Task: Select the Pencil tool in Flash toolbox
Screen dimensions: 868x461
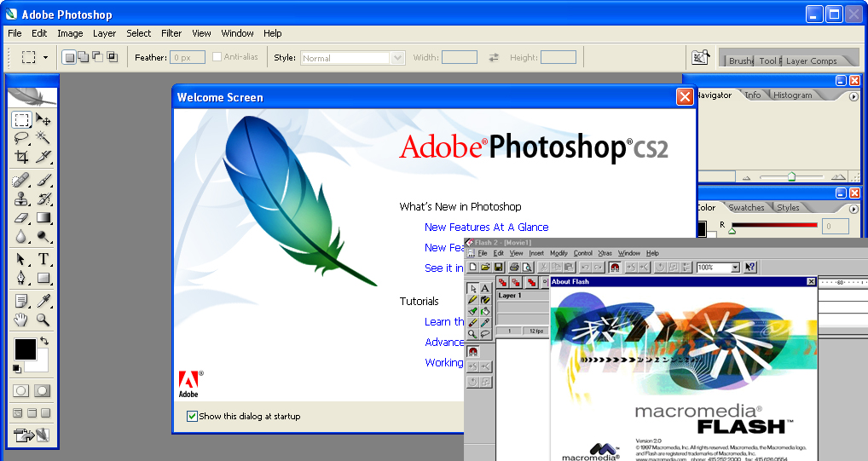Action: (472, 300)
